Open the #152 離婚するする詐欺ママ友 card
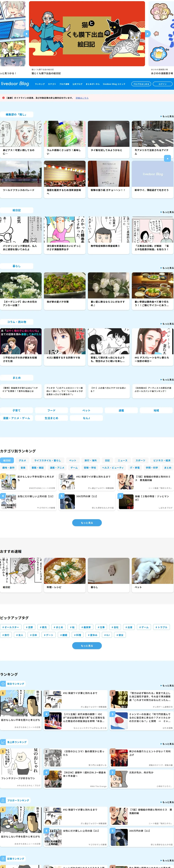Image resolution: width=174 pixels, height=868 pixels. pyautogui.click(x=65, y=347)
